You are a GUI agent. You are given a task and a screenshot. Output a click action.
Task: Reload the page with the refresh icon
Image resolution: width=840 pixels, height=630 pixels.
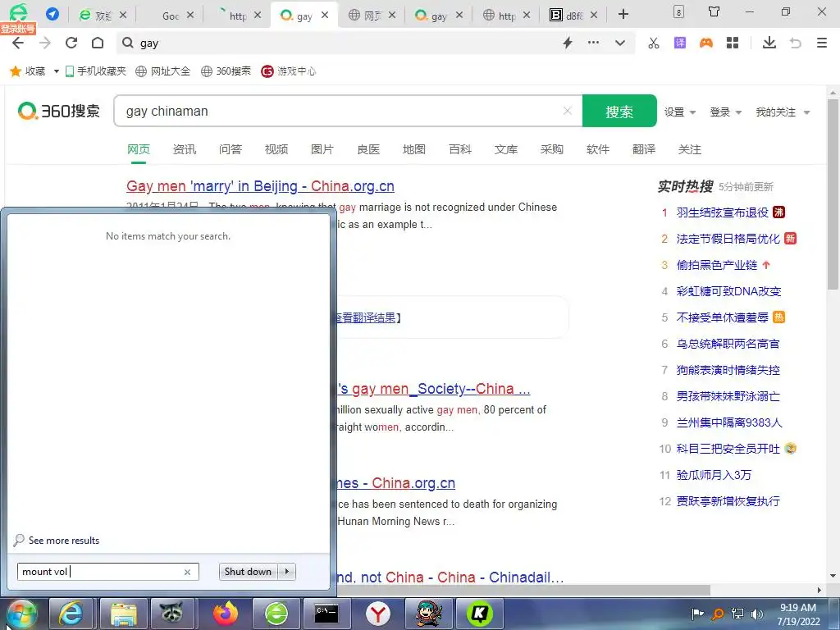71,43
